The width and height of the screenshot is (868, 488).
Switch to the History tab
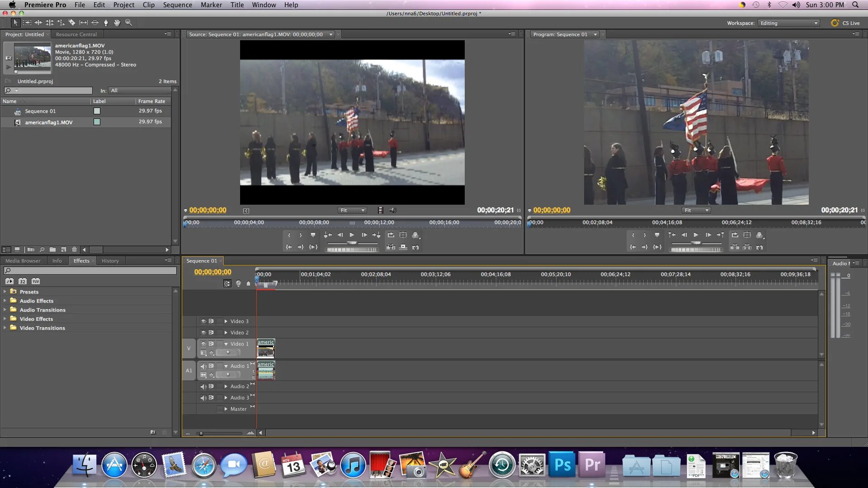[x=110, y=261]
